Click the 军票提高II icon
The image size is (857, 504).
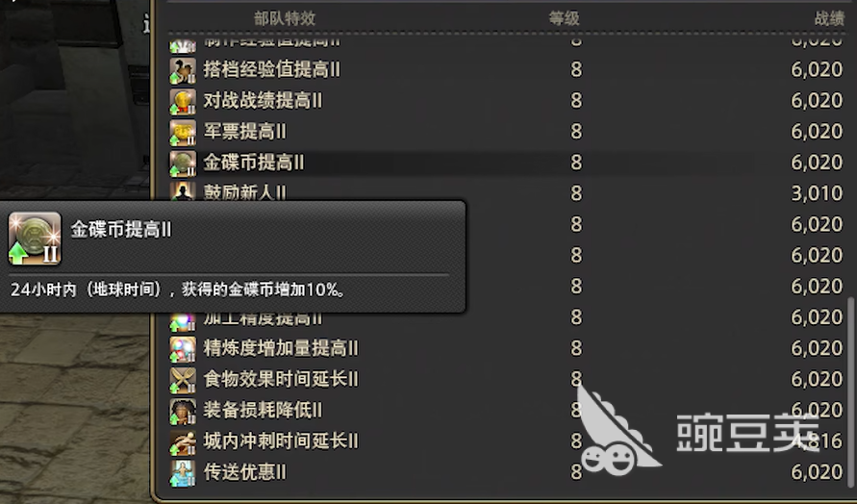tap(183, 132)
